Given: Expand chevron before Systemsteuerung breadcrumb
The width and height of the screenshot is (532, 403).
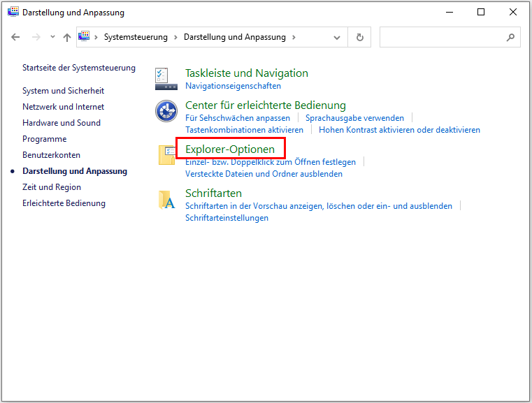Looking at the screenshot, I should pyautogui.click(x=96, y=37).
